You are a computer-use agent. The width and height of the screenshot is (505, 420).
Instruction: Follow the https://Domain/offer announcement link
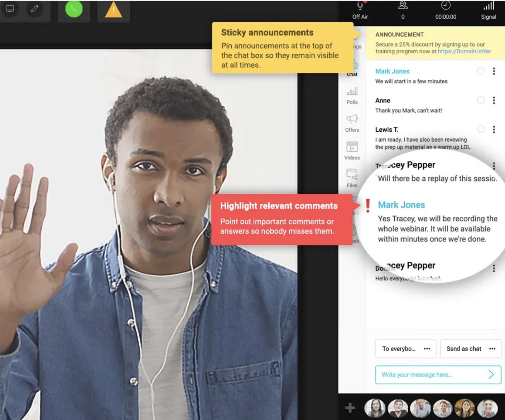(463, 51)
